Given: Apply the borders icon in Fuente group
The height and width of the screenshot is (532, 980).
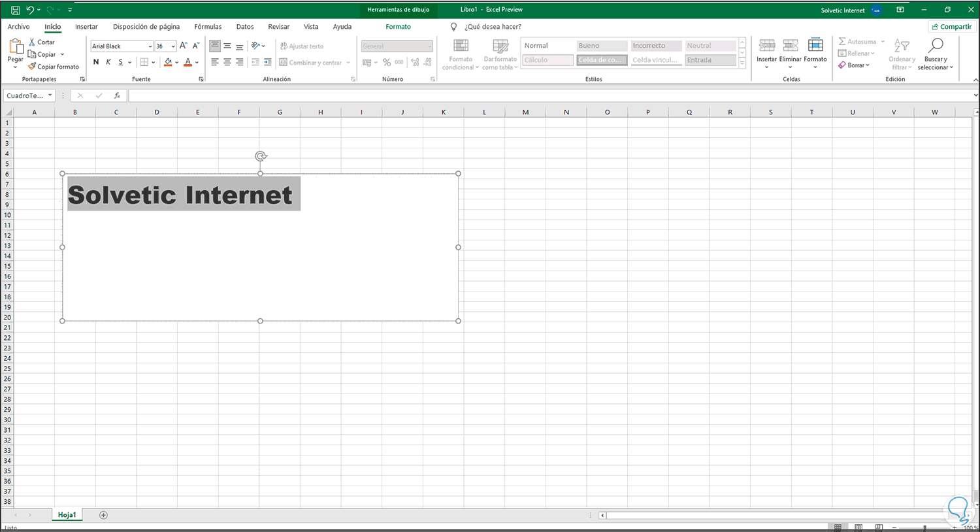Looking at the screenshot, I should 144,62.
